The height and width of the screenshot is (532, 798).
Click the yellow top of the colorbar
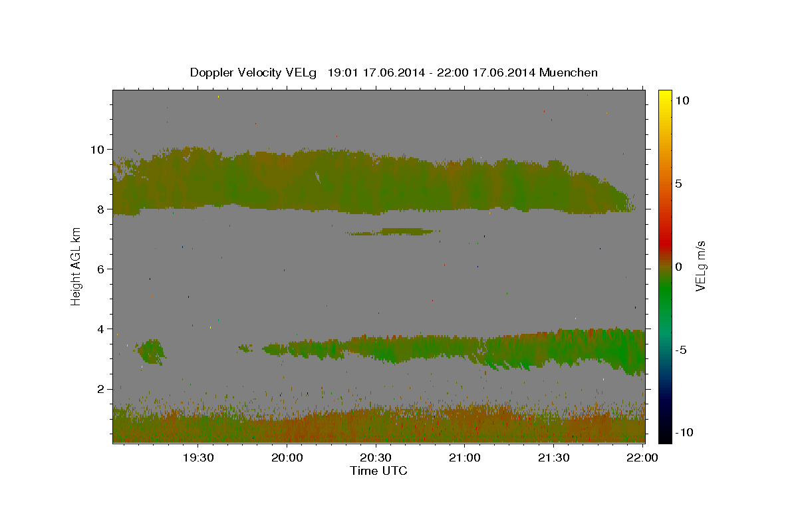coord(664,96)
